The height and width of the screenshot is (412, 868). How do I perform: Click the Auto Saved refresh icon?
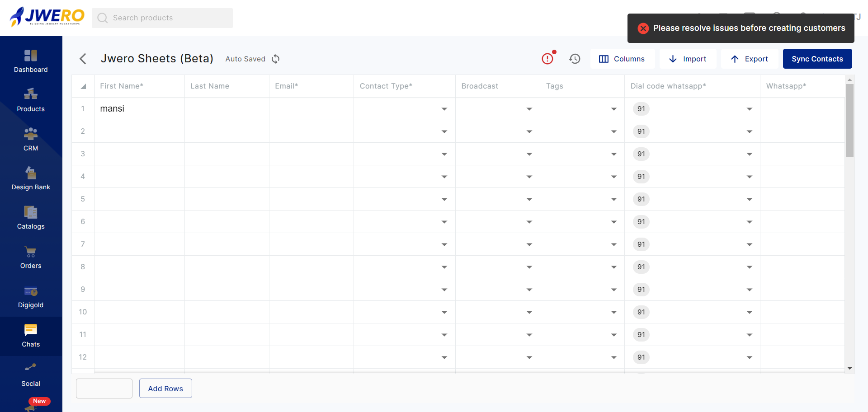point(275,59)
